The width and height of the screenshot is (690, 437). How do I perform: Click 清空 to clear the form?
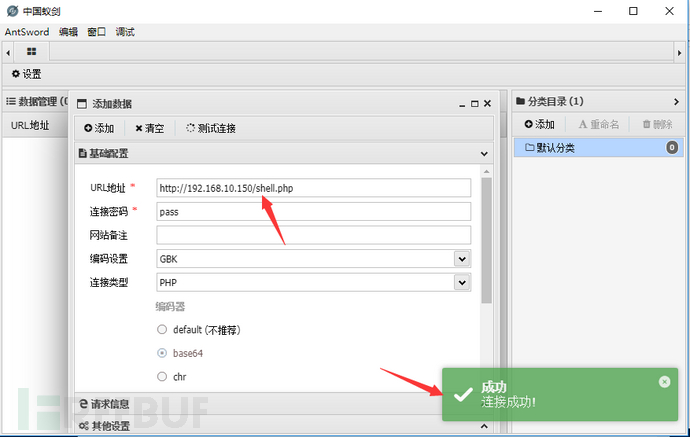(150, 128)
